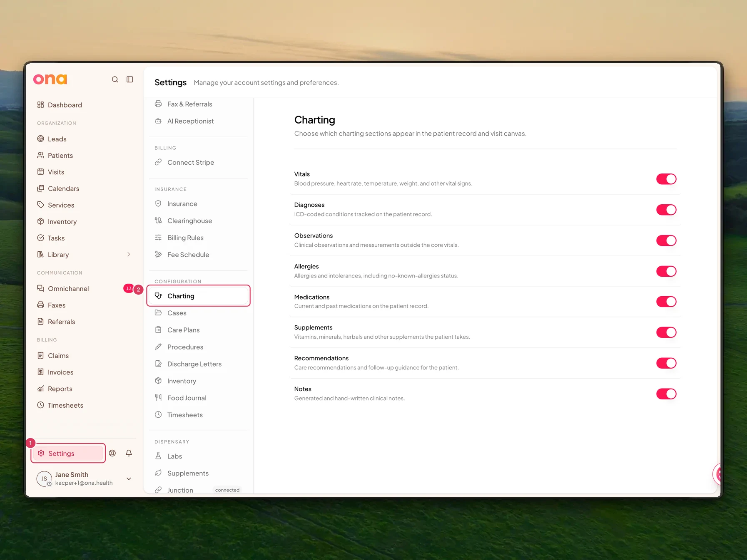This screenshot has width=747, height=560.
Task: Click the Omnichannel chat icon
Action: (40, 288)
